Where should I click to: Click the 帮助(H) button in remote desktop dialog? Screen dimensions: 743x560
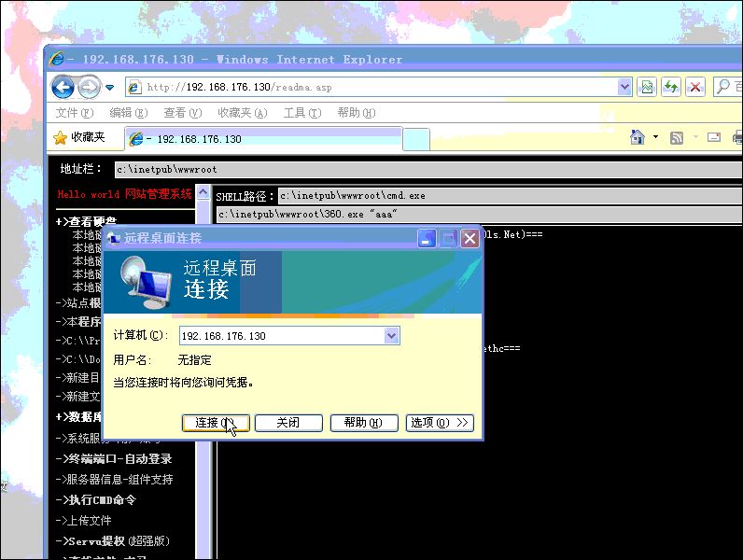click(x=363, y=423)
